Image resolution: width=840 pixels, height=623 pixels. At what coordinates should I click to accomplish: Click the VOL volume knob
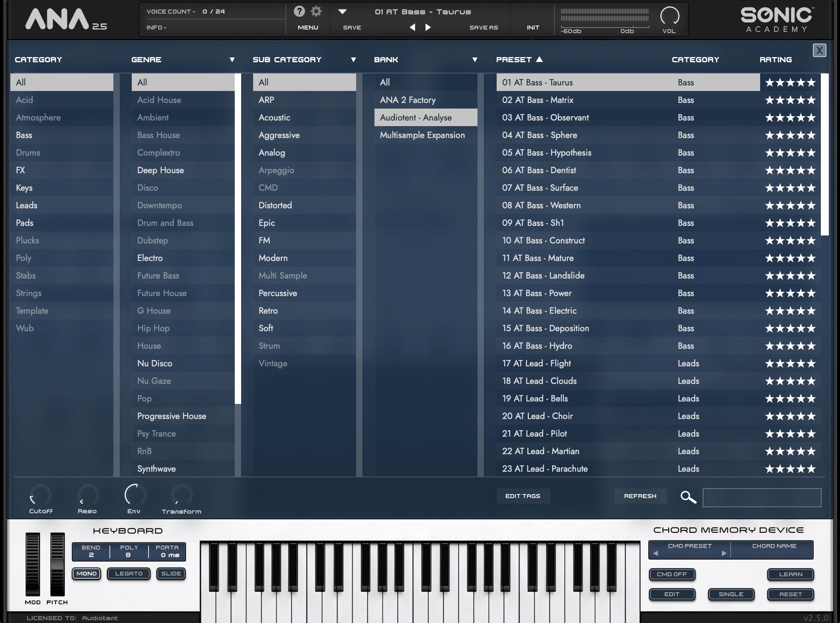670,16
